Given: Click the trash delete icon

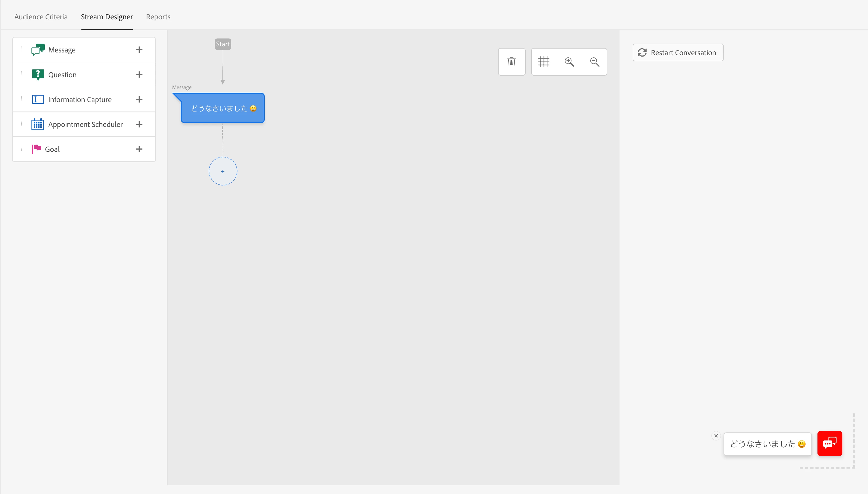Looking at the screenshot, I should [x=511, y=62].
